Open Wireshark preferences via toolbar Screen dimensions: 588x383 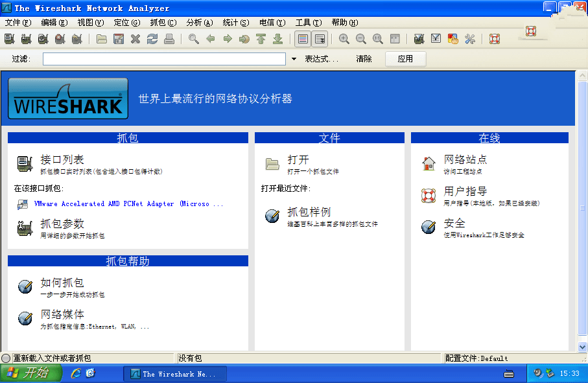point(469,38)
